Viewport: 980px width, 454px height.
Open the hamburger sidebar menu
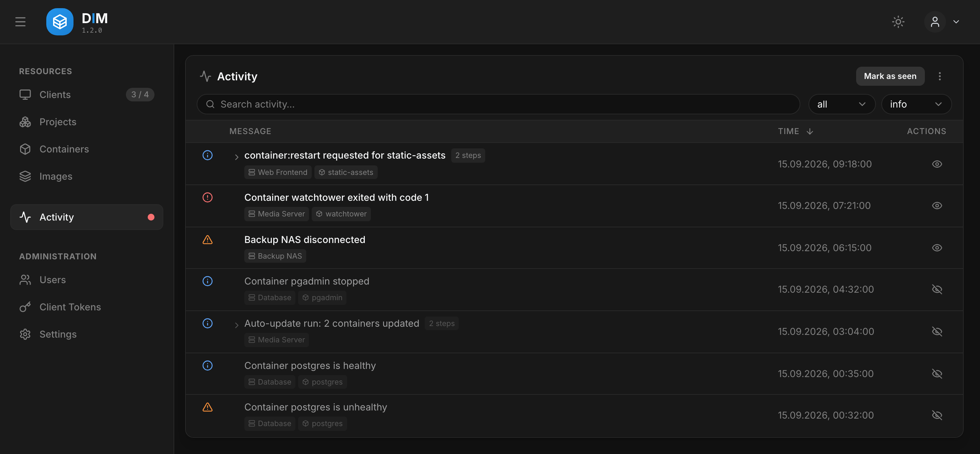pos(20,22)
